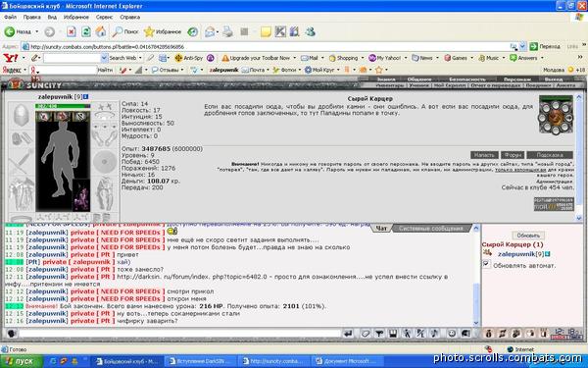The width and height of the screenshot is (588, 368).
Task: Print the page with the printer icon
Action: [227, 32]
